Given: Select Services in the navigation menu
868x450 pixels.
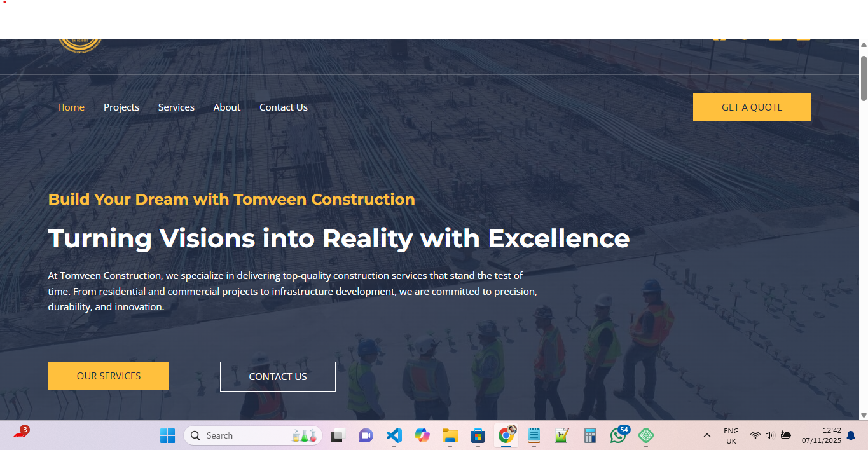Looking at the screenshot, I should [x=176, y=107].
